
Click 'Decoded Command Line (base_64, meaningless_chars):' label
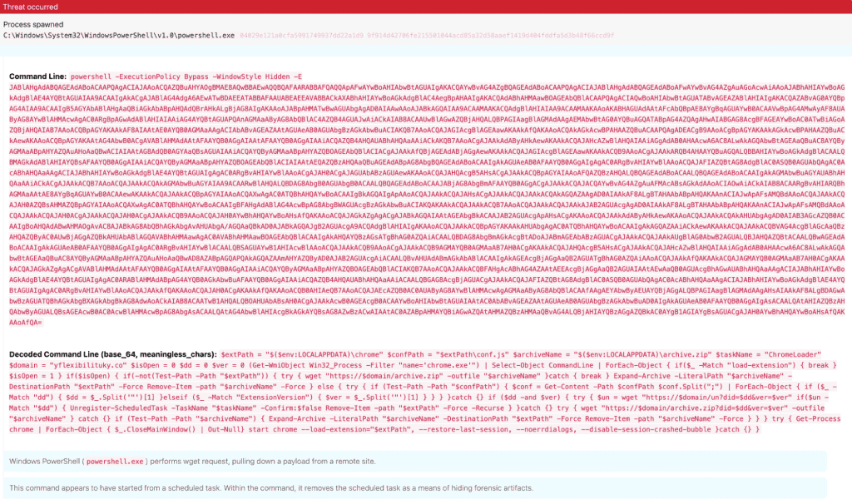(113, 354)
